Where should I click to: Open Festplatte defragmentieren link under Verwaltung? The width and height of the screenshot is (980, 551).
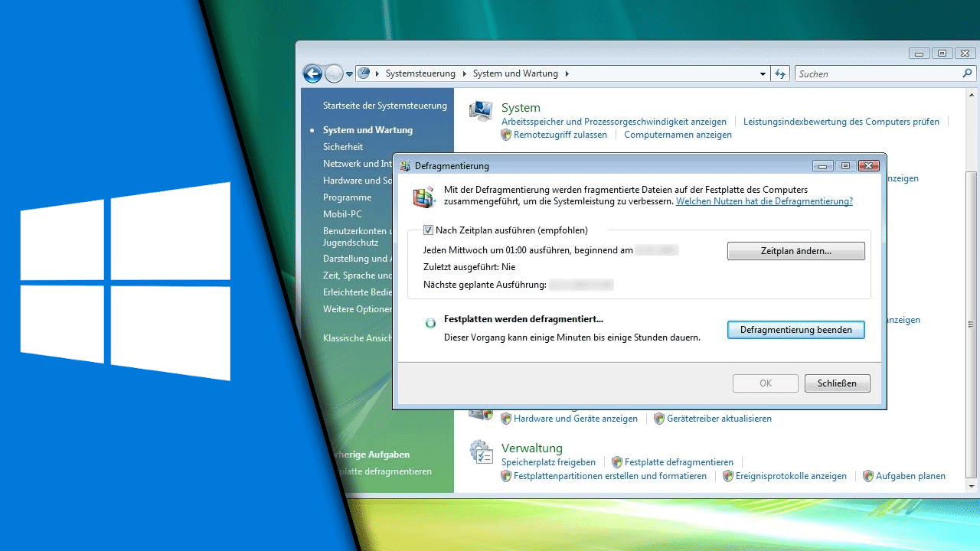[x=679, y=462]
